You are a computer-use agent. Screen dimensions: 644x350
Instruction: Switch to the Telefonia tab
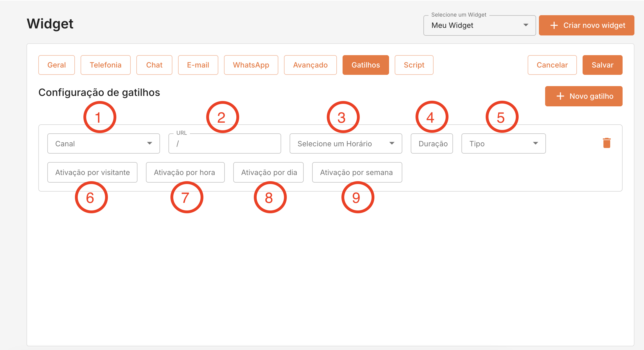[x=105, y=65]
